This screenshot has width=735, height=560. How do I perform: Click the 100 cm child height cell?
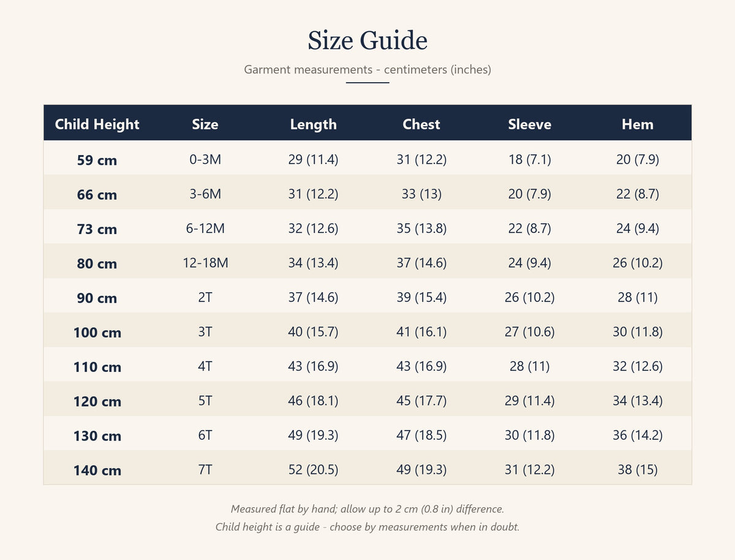point(97,333)
